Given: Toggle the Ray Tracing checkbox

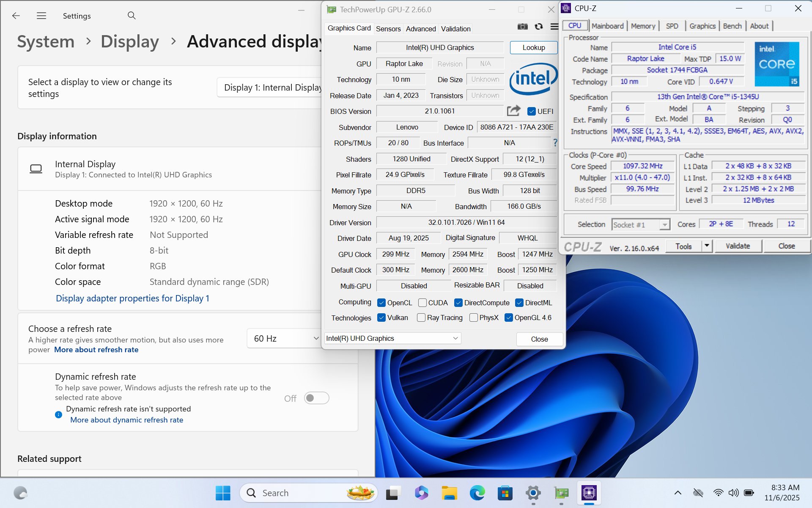Looking at the screenshot, I should tap(421, 317).
